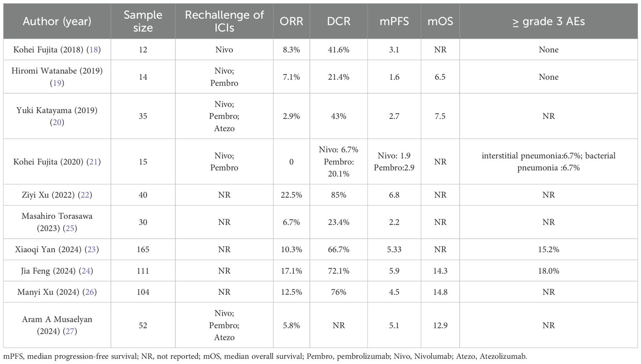Follow reference link 21 for Kohei Fujita (2020)
The height and width of the screenshot is (364, 641).
coord(94,162)
